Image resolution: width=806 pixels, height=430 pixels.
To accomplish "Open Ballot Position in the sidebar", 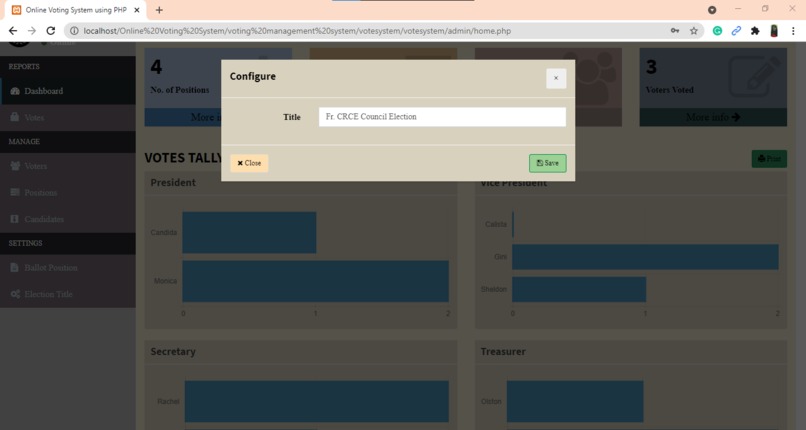I will (68, 268).
